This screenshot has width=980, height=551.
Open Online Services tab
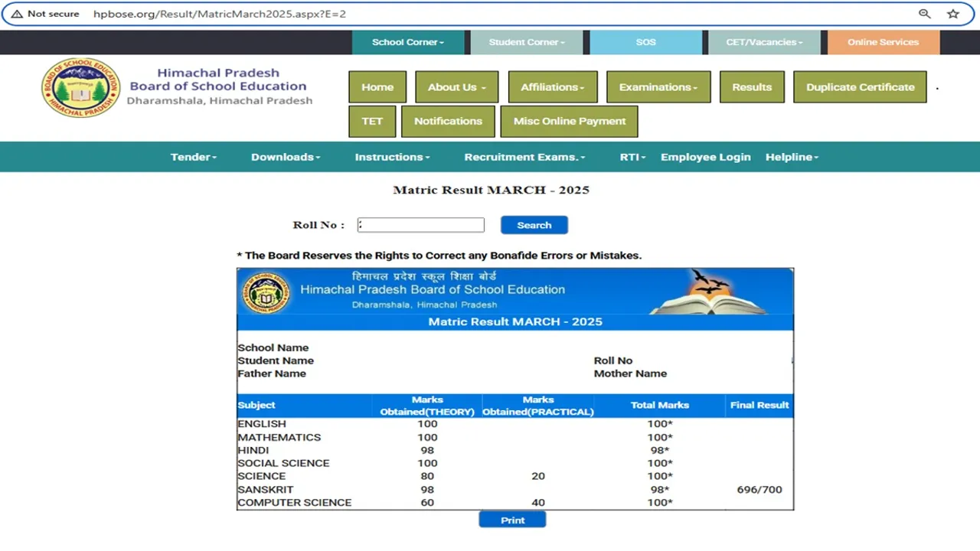click(883, 42)
